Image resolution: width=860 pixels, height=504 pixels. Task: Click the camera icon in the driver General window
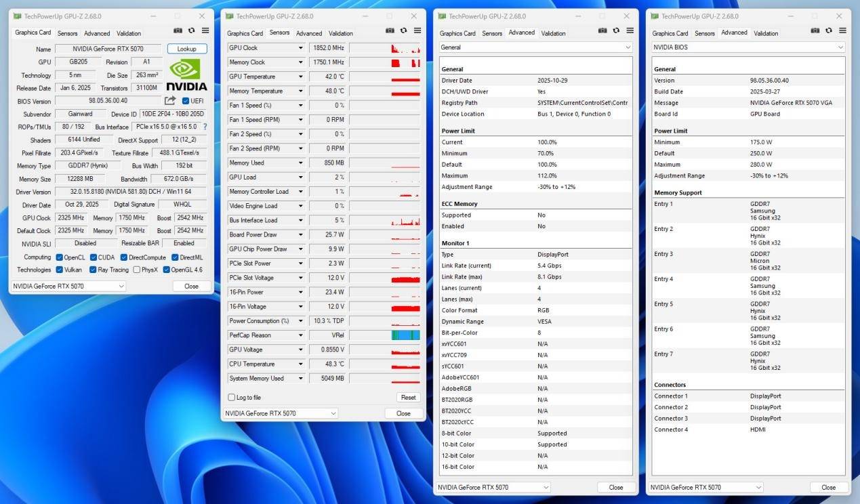pyautogui.click(x=602, y=30)
